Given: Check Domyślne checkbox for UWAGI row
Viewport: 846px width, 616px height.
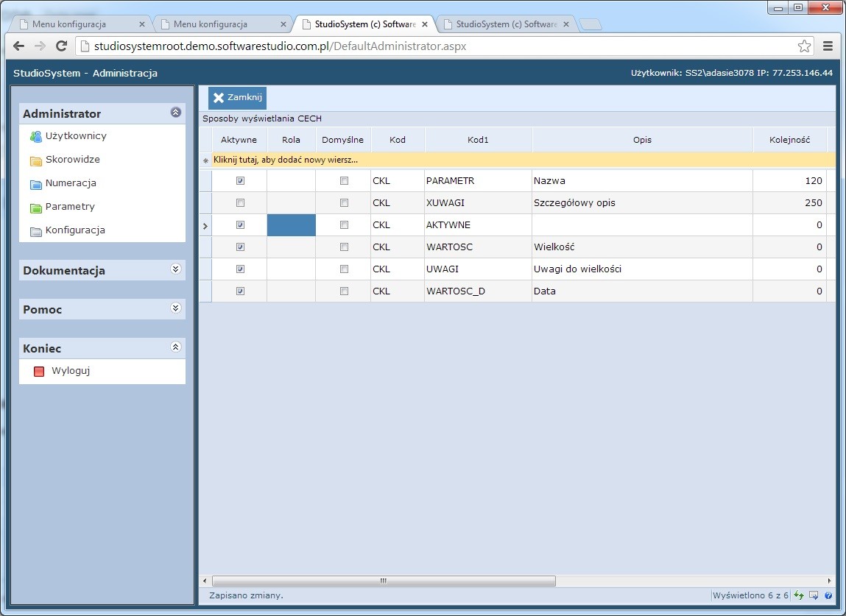Looking at the screenshot, I should [344, 269].
